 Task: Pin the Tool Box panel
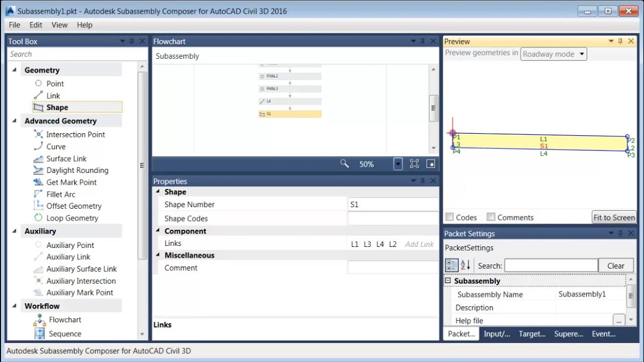(x=132, y=41)
